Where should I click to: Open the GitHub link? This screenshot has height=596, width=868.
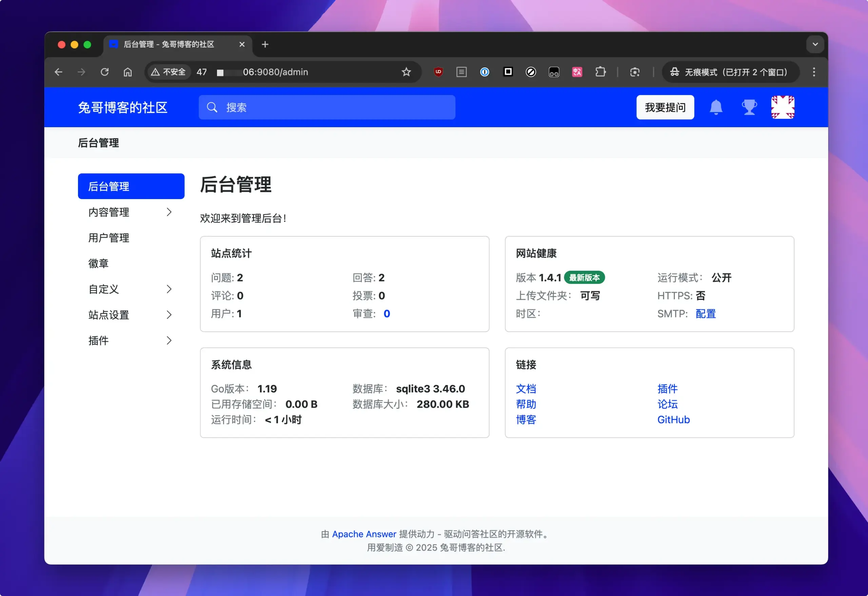[673, 420]
